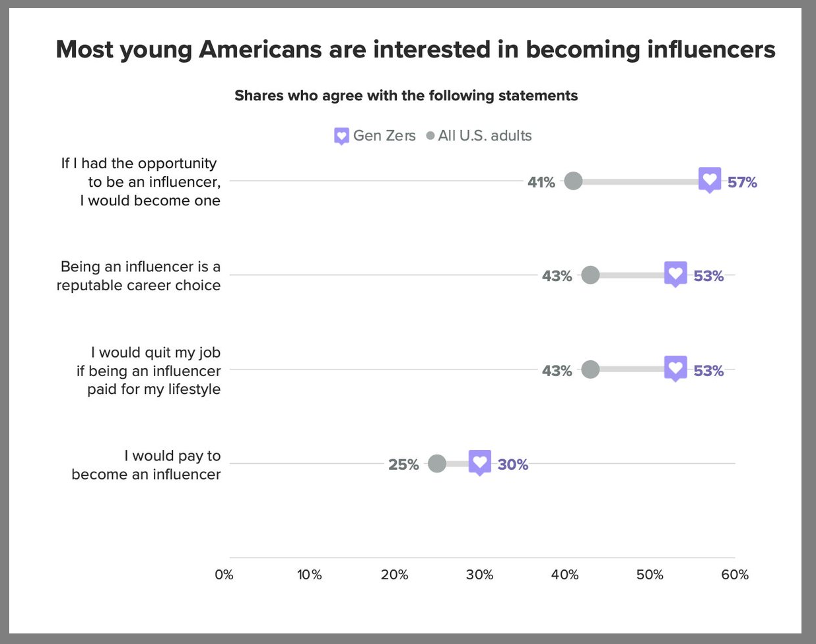Click gray dot on reputable career choice row
The image size is (816, 644).
point(590,275)
